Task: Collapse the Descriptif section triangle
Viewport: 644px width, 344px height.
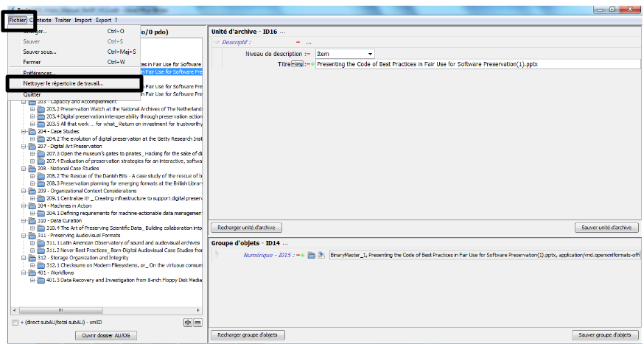Action: point(217,43)
